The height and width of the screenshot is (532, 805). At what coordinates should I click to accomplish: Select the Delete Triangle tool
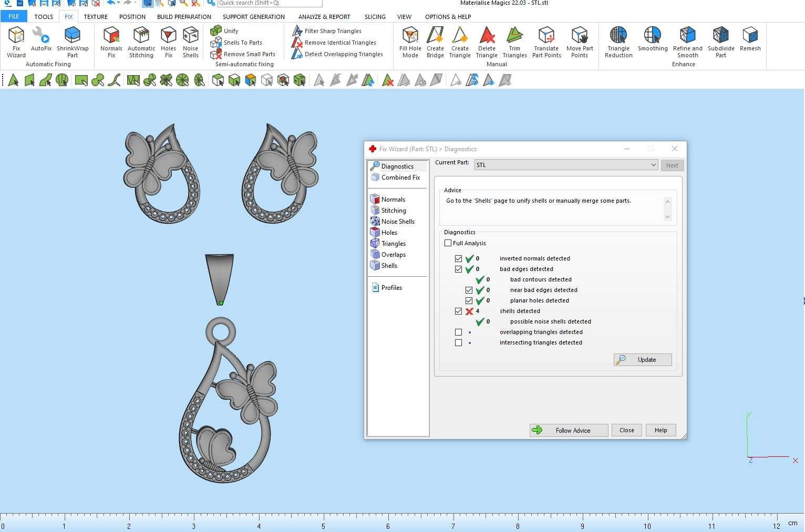pyautogui.click(x=487, y=42)
